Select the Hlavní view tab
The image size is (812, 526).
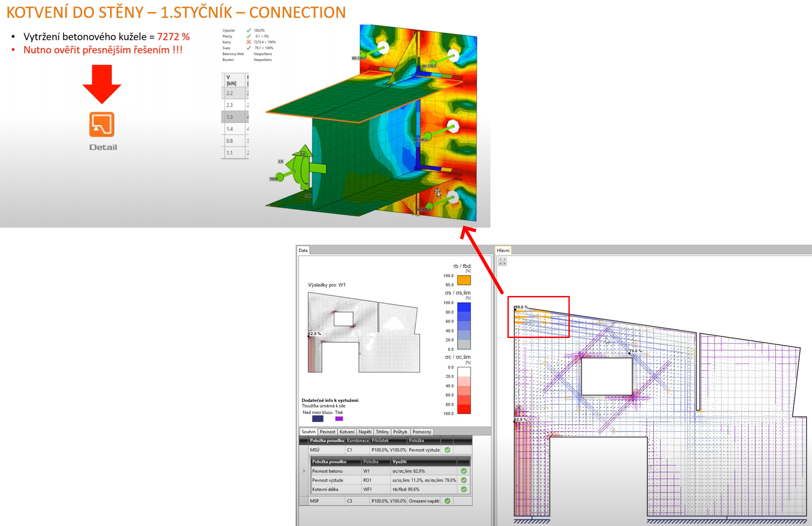coord(503,250)
